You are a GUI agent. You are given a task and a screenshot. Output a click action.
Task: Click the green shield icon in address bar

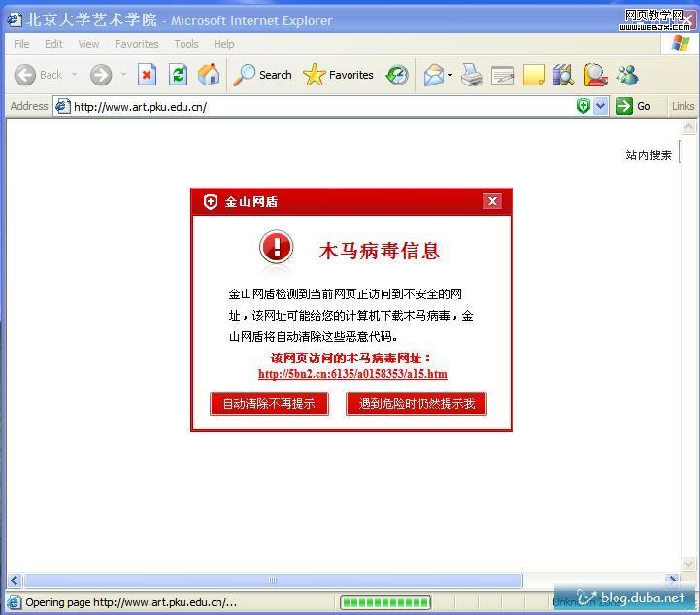[583, 106]
